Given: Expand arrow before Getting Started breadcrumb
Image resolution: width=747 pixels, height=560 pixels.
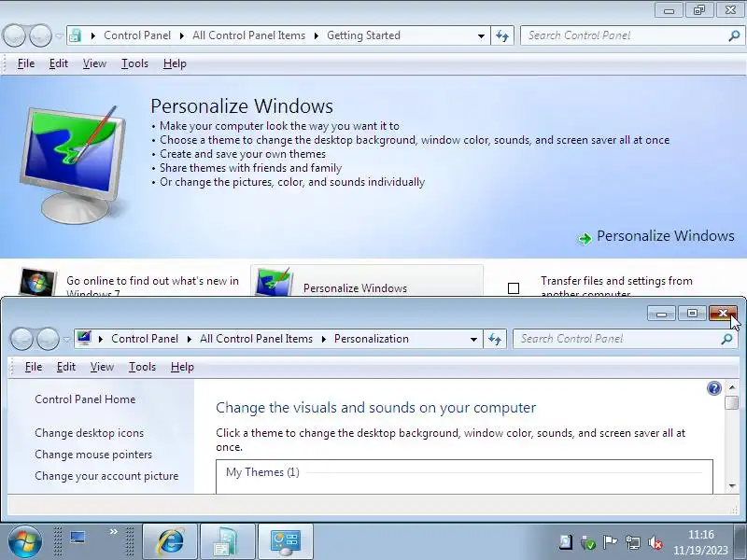Looking at the screenshot, I should [x=317, y=35].
